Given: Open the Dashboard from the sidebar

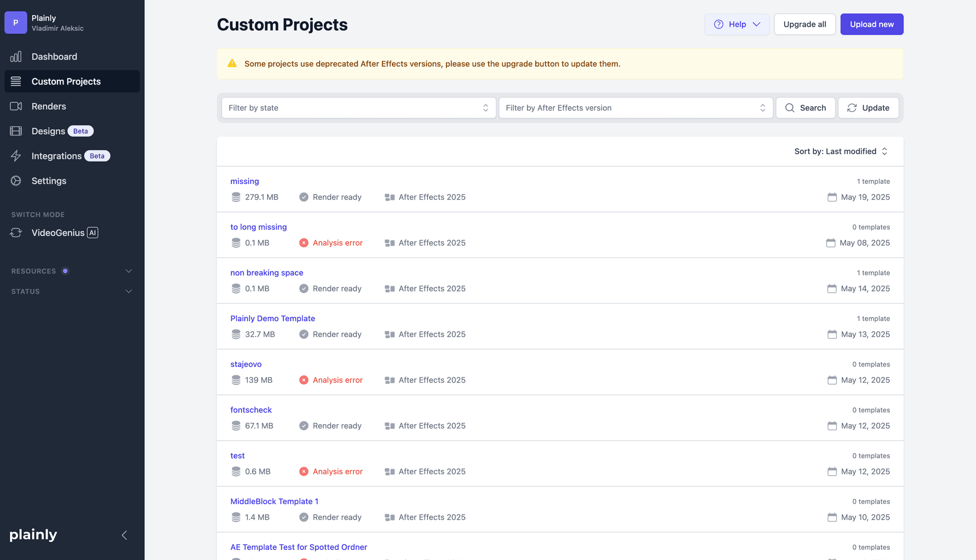Looking at the screenshot, I should tap(54, 56).
